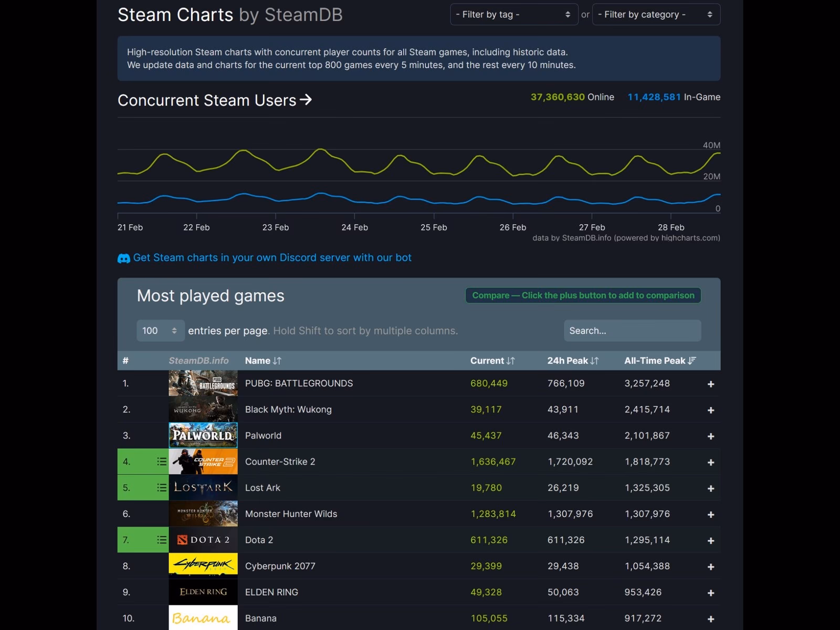
Task: Open the Banana name link
Action: pos(260,618)
